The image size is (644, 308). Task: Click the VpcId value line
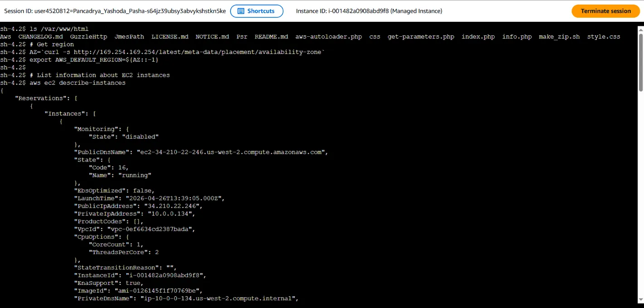click(135, 230)
